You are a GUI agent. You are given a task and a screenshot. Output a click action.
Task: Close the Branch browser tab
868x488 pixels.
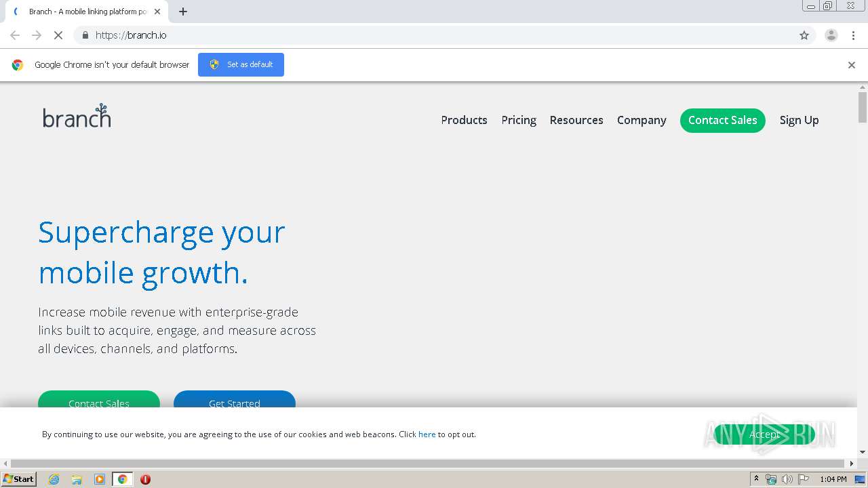point(157,12)
